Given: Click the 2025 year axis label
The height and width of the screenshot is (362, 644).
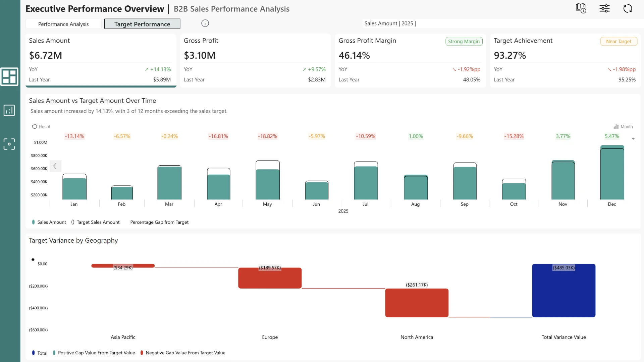Looking at the screenshot, I should pos(343,211).
